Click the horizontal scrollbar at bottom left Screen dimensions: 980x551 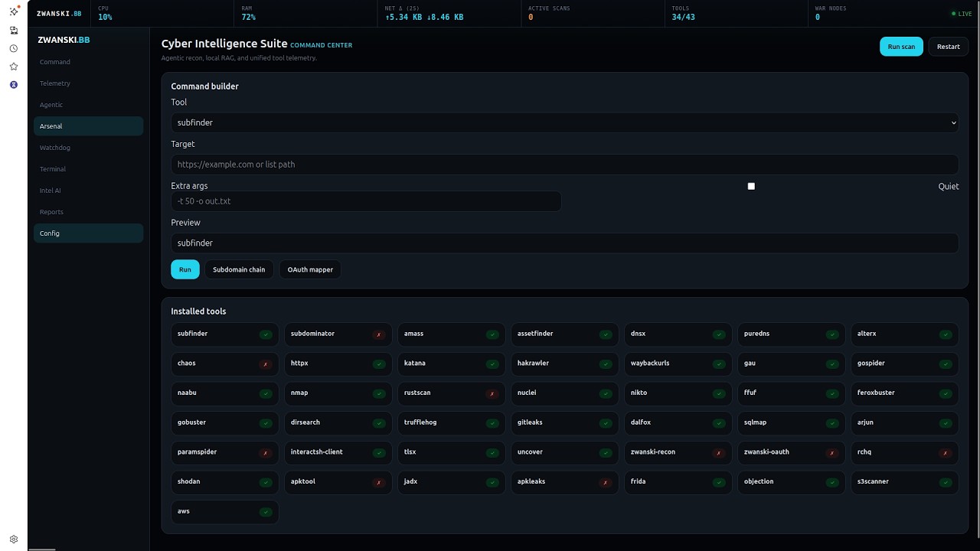click(x=41, y=549)
